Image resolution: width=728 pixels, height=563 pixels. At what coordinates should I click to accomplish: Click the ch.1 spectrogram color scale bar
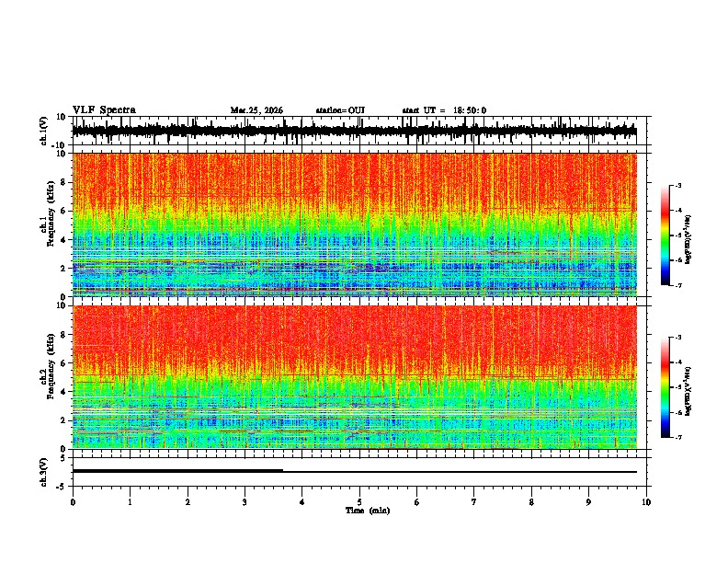(665, 236)
